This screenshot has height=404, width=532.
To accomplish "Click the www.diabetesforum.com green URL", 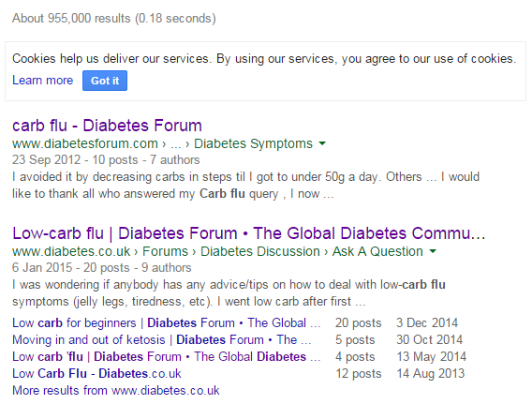I will 85,143.
